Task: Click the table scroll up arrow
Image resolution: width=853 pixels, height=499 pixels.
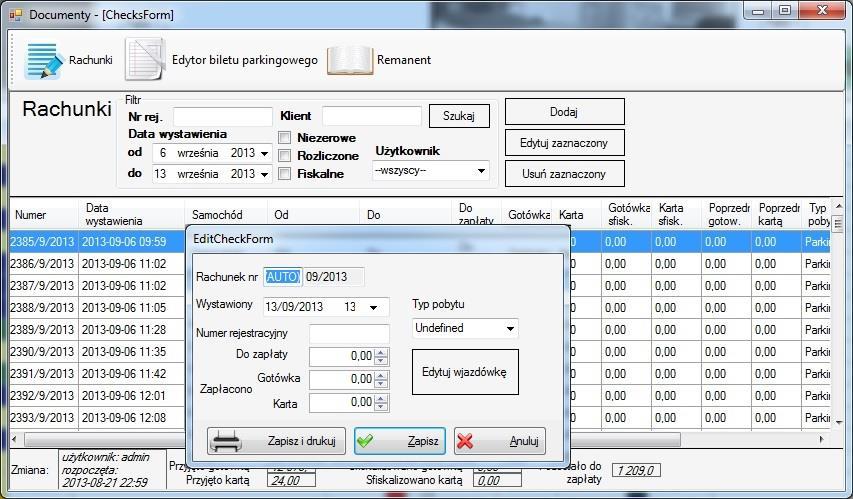Action: (x=838, y=206)
